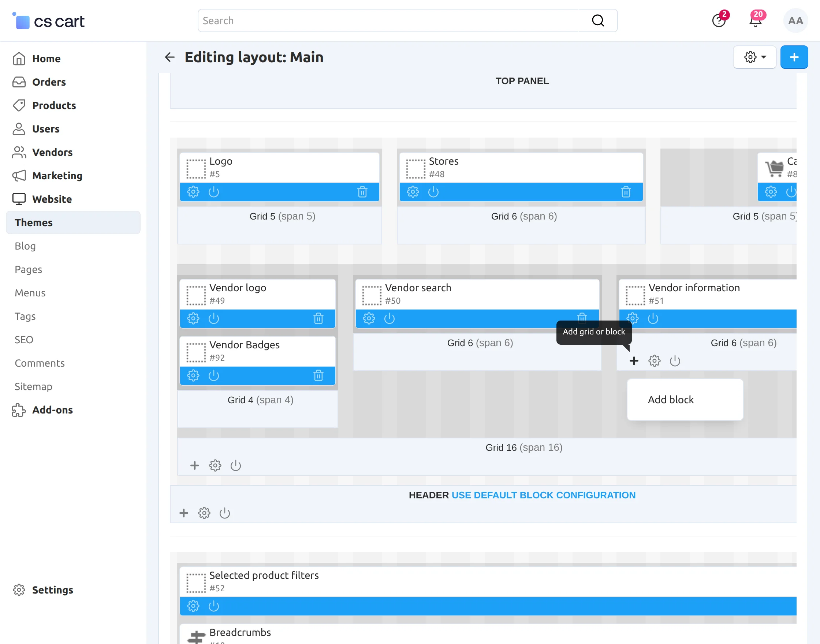Delete the Stores block with trash icon
The height and width of the screenshot is (644, 820).
point(626,192)
